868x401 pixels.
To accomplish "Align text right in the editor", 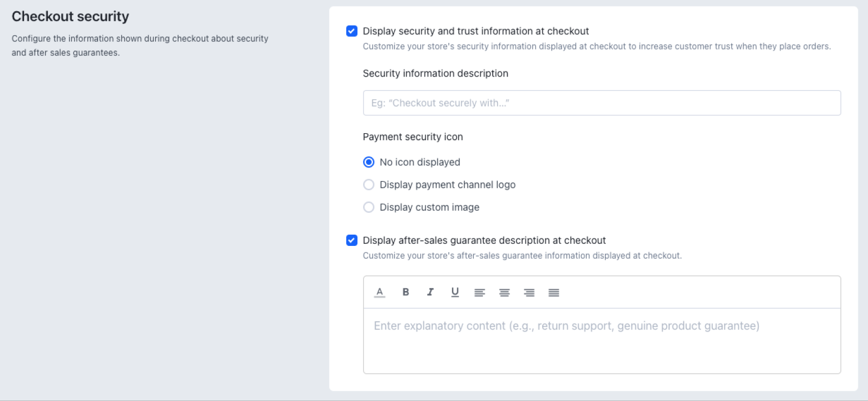I will (x=529, y=293).
